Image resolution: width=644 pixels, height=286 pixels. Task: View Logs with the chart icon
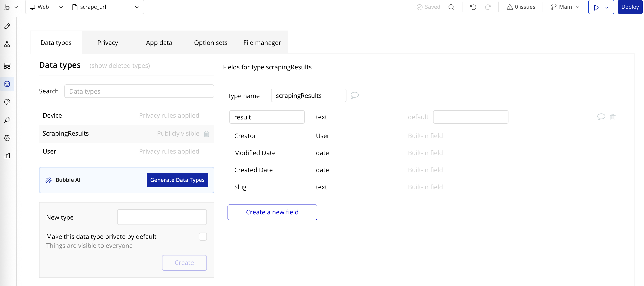click(7, 156)
